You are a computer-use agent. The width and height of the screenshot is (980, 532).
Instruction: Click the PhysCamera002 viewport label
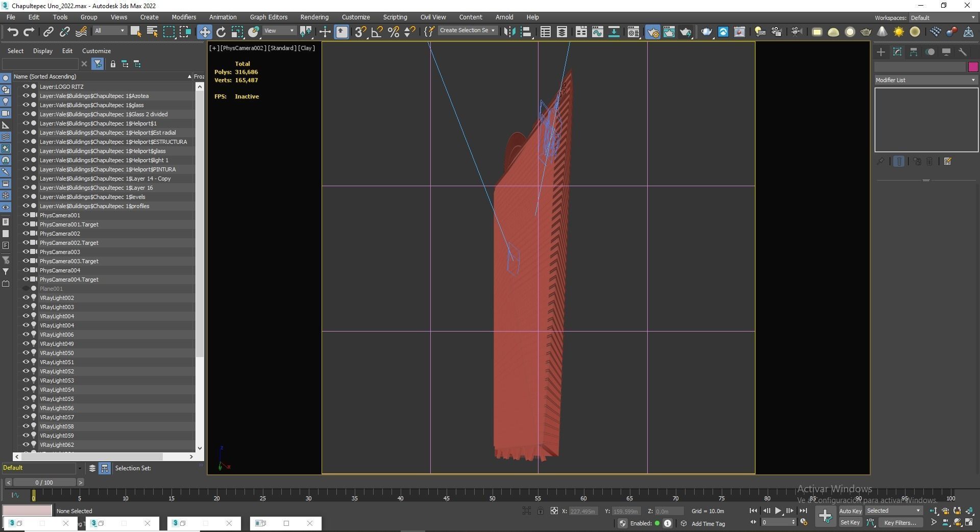pyautogui.click(x=243, y=48)
